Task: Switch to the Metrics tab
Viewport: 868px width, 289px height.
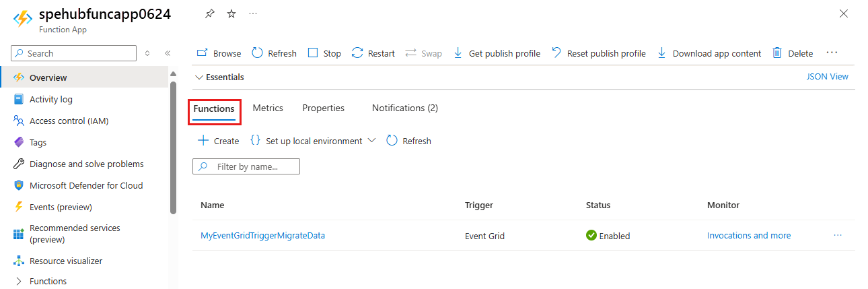Action: coord(268,108)
